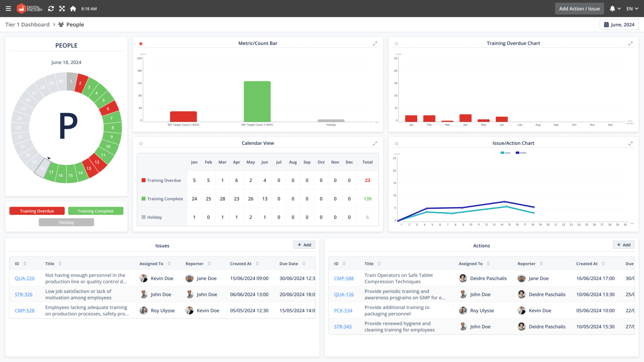Toggle the Training Overdue legend filter

[x=37, y=211]
